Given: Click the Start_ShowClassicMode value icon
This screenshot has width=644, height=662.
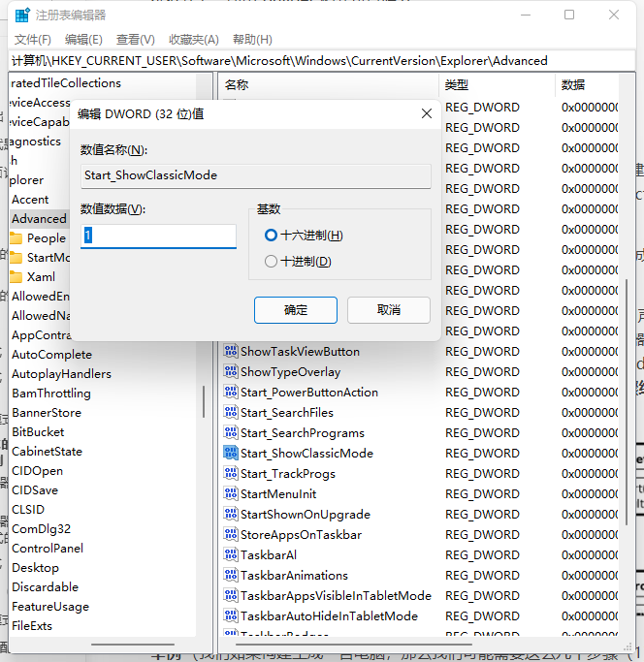Looking at the screenshot, I should click(x=231, y=453).
